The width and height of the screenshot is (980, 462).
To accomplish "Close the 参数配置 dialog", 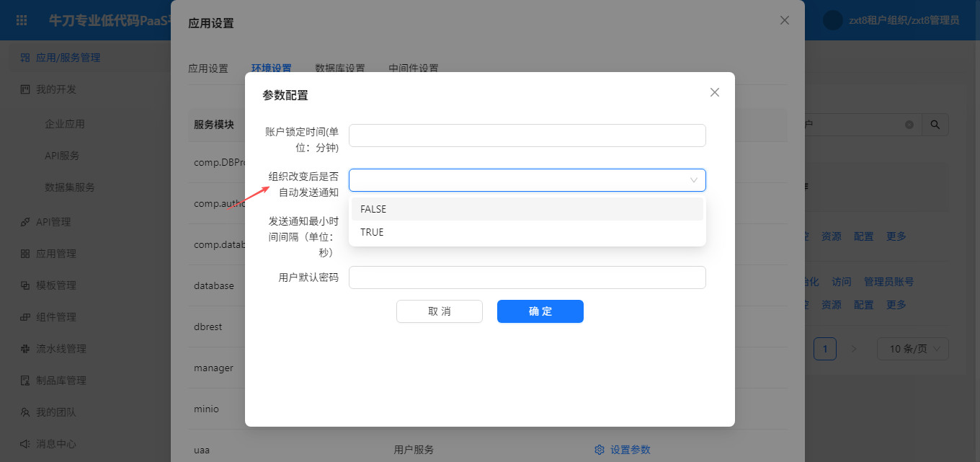I will pos(715,92).
